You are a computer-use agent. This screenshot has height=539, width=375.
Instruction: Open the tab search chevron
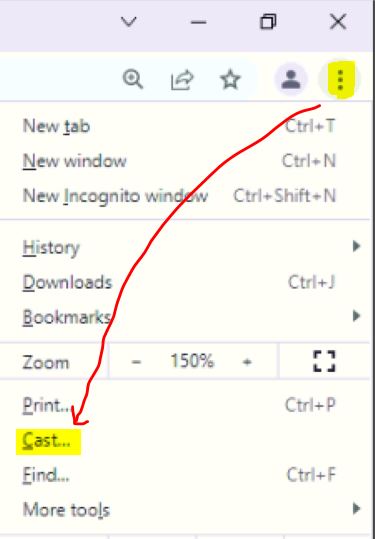129,22
